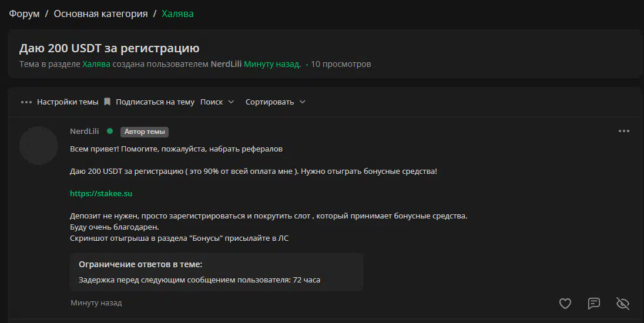The image size is (644, 323).
Task: Click the NerdLili username in the post
Action: [84, 131]
